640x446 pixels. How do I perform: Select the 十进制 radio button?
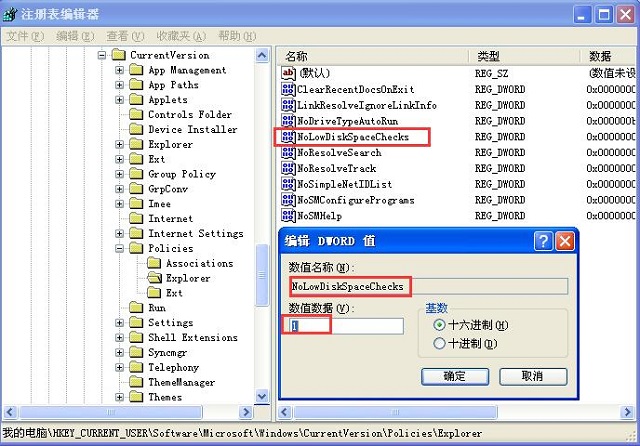439,344
